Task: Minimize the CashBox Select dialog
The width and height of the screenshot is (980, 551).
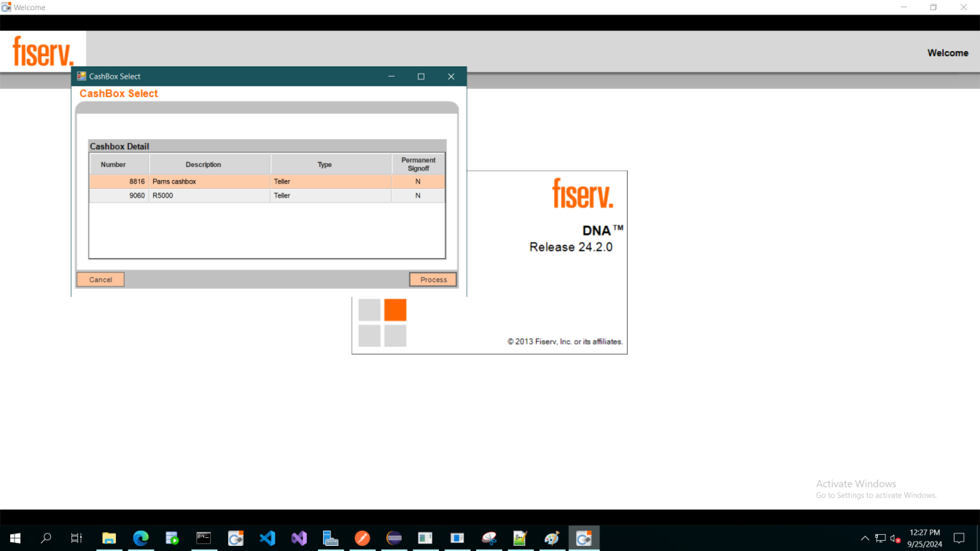Action: (x=392, y=77)
